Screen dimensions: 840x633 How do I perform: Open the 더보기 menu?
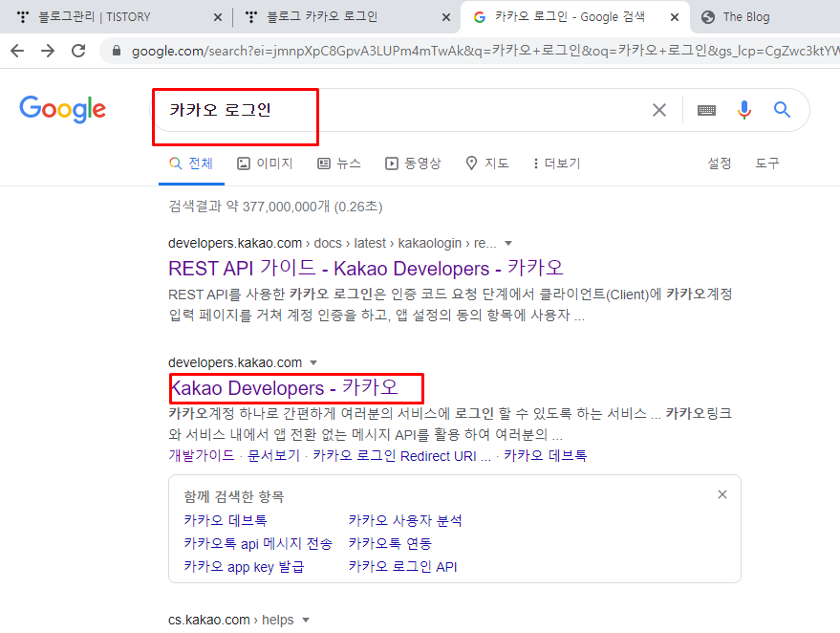click(556, 164)
